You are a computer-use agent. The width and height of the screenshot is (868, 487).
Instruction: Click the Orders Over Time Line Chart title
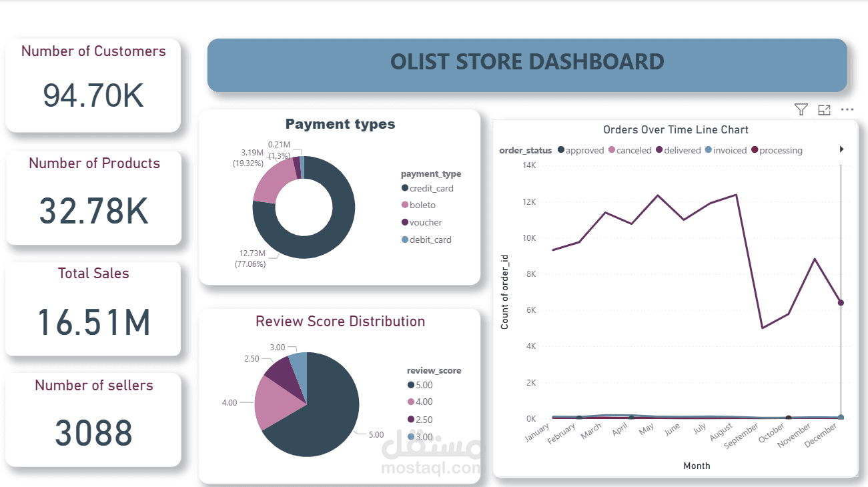(676, 130)
